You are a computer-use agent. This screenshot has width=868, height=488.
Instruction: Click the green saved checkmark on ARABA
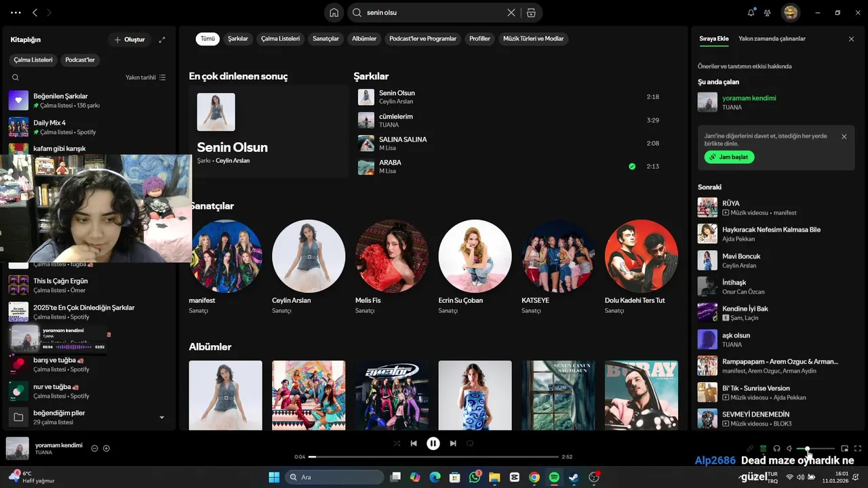pos(632,166)
